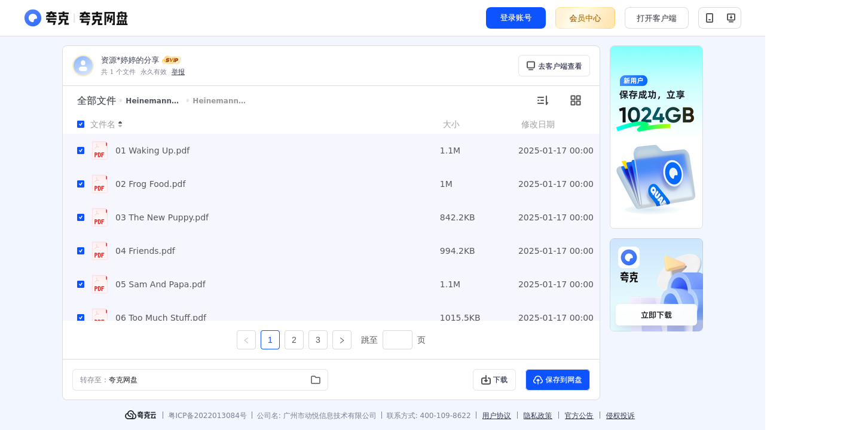
Task: Open file 02 Frog Food.pdf
Action: (x=151, y=184)
